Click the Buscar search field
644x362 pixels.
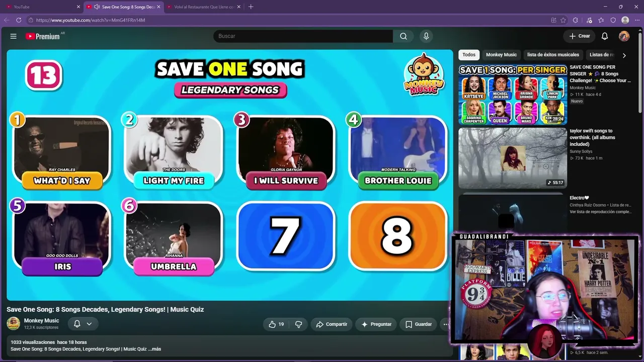[x=303, y=36]
